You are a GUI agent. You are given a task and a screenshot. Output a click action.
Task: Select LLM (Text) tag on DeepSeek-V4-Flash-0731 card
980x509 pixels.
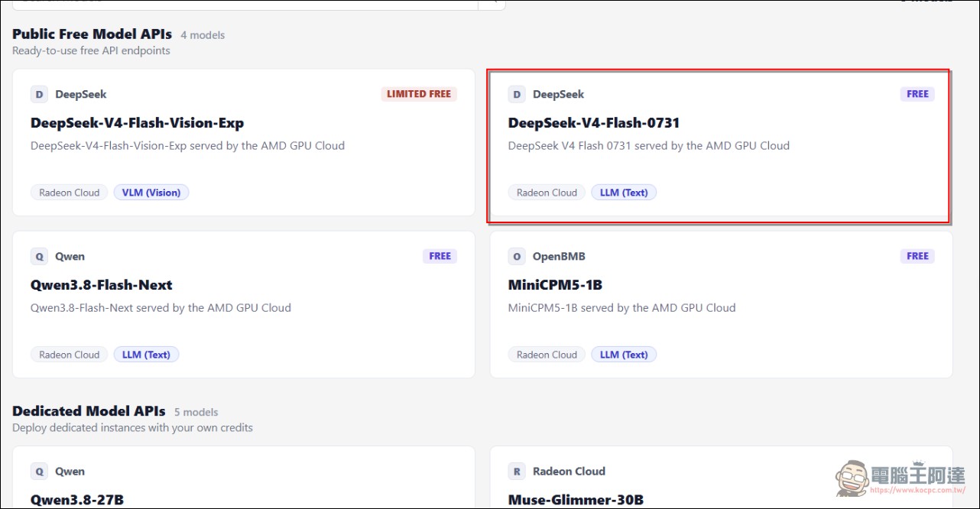(624, 193)
